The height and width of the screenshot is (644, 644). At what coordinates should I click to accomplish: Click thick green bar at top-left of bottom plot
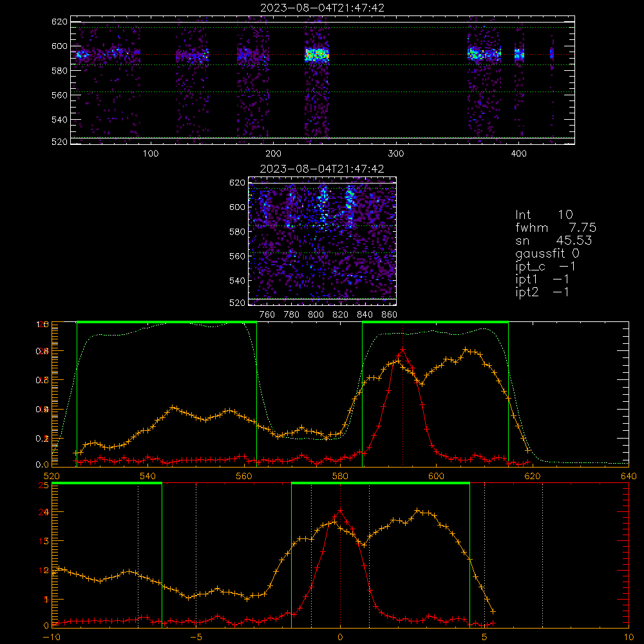[107, 483]
